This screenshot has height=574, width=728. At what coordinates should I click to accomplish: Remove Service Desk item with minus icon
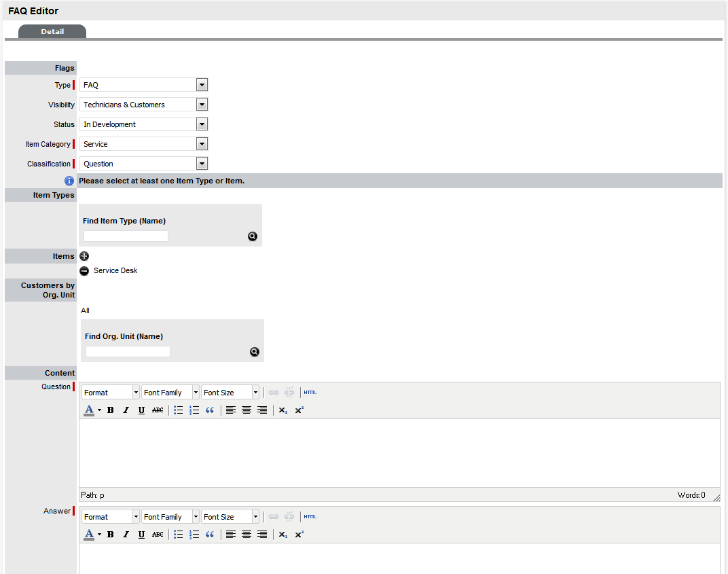84,271
